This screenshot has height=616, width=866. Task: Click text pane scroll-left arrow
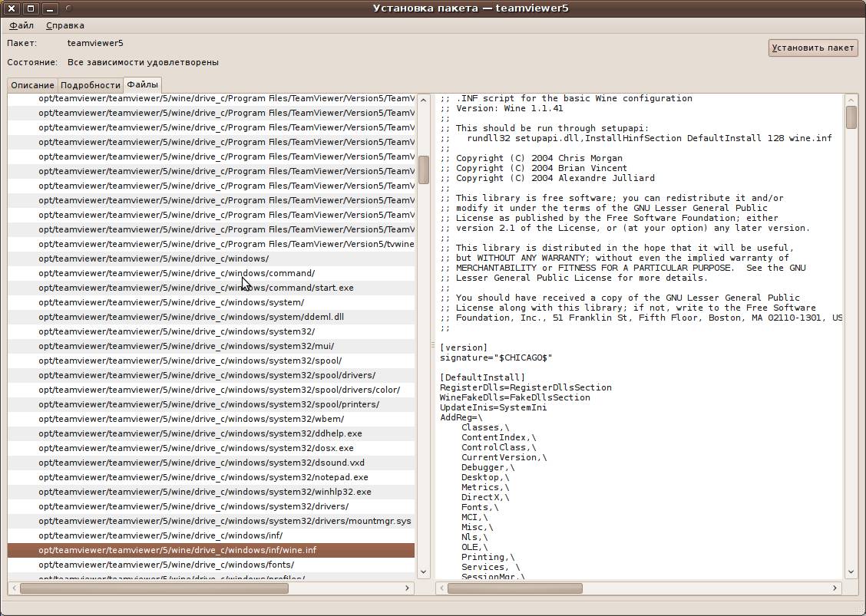click(441, 588)
